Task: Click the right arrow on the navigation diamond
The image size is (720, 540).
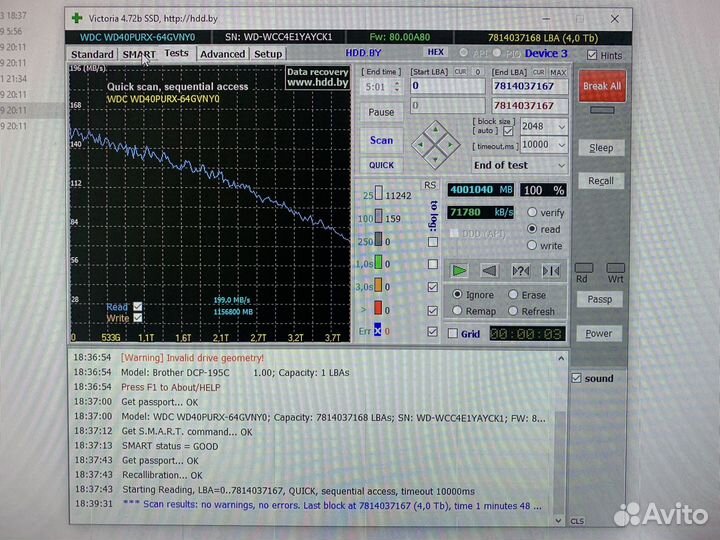Action: (x=448, y=144)
